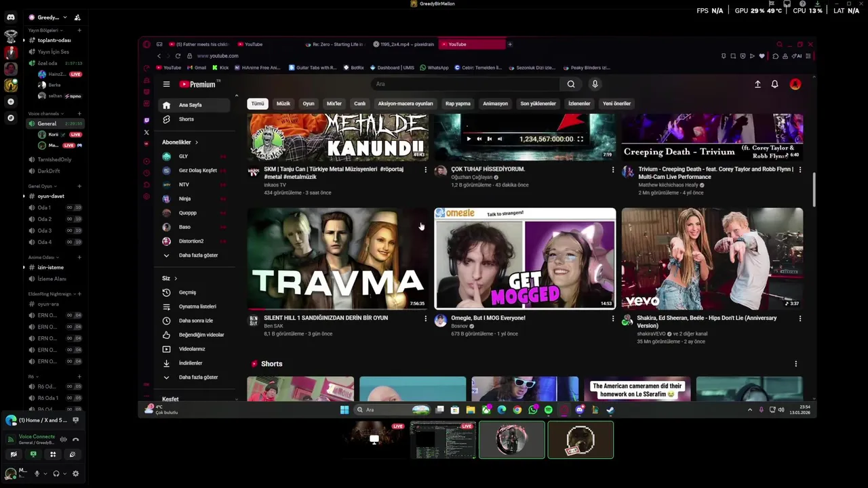Open toplantı-odası text channel
The height and width of the screenshot is (488, 868).
[54, 40]
